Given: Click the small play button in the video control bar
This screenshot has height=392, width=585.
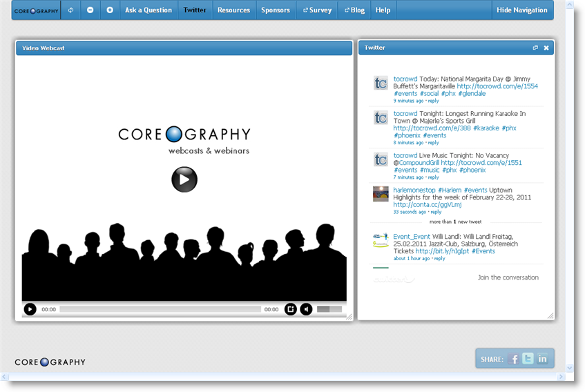Looking at the screenshot, I should coord(30,309).
